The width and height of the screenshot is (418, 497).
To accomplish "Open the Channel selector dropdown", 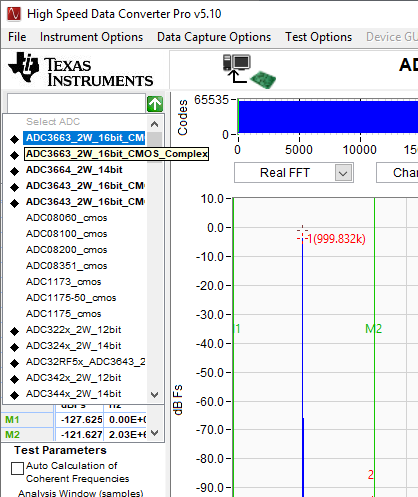I will pos(397,173).
